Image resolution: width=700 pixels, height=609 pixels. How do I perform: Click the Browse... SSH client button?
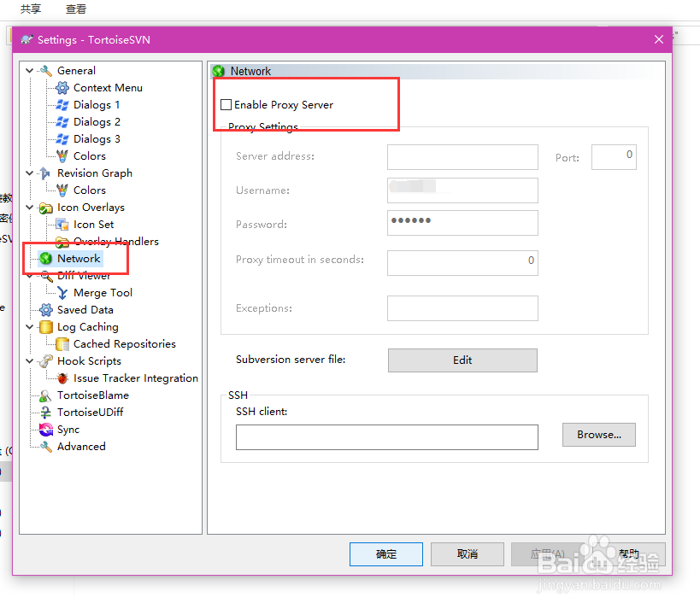(x=598, y=435)
